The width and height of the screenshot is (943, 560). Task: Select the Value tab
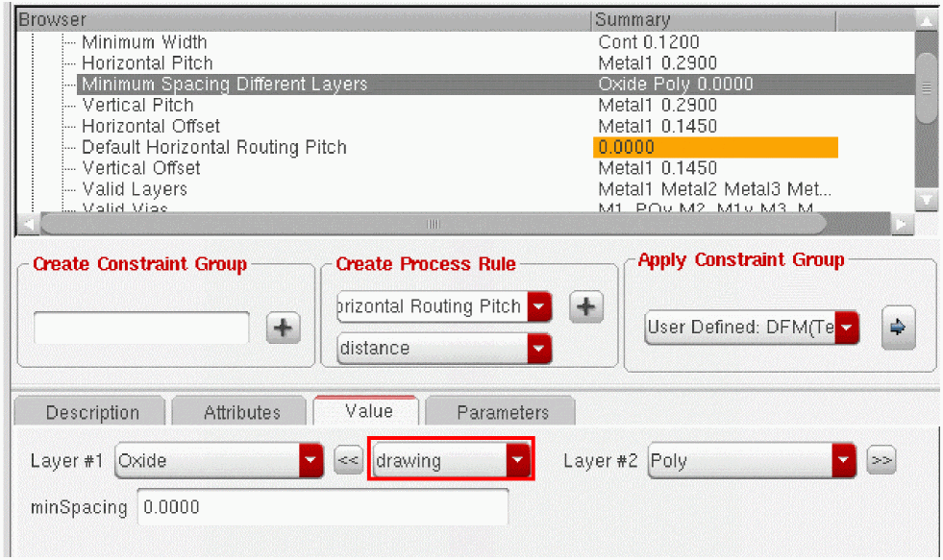pyautogui.click(x=366, y=411)
